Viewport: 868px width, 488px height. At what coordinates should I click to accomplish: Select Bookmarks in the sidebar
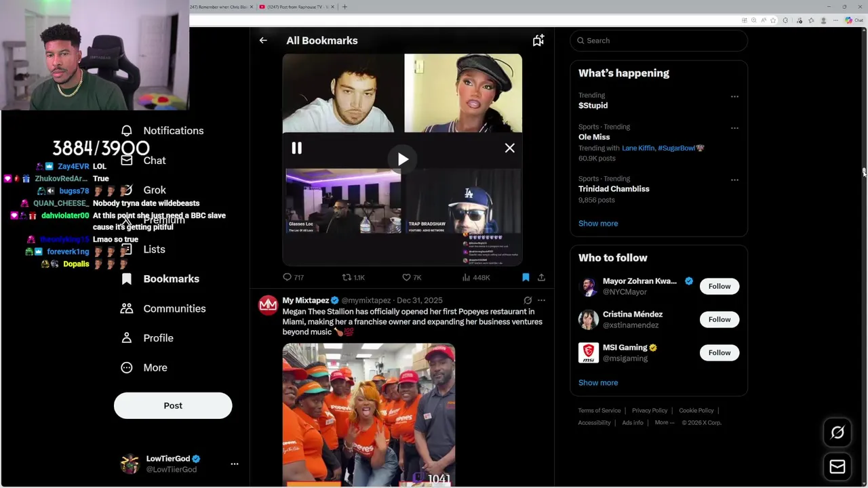click(x=160, y=279)
